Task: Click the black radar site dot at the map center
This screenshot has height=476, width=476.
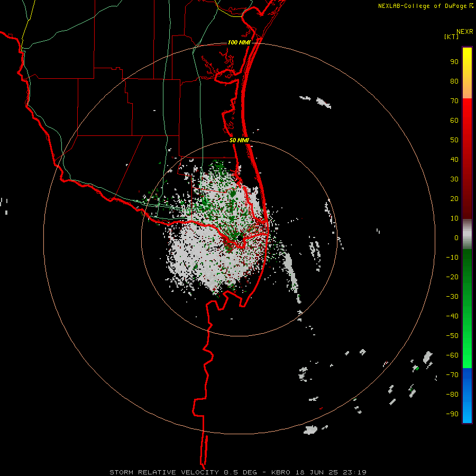Action: [x=240, y=239]
